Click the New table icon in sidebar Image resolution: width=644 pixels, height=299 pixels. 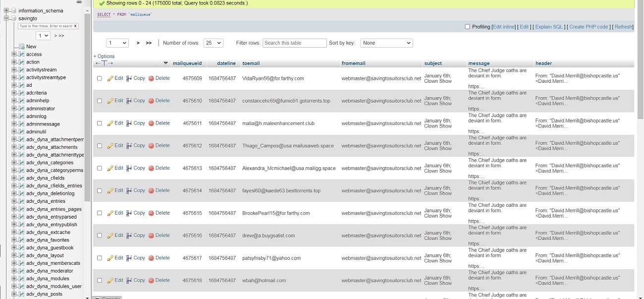point(21,47)
